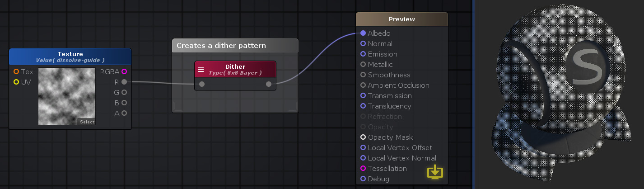644x189 pixels.
Task: Click the A output port of Texture node
Action: point(124,113)
